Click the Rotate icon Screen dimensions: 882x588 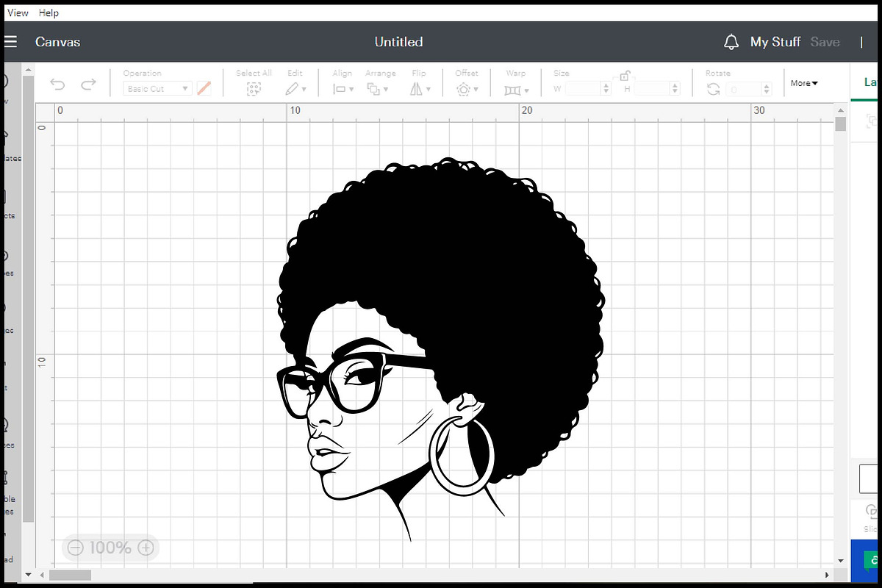click(x=713, y=89)
